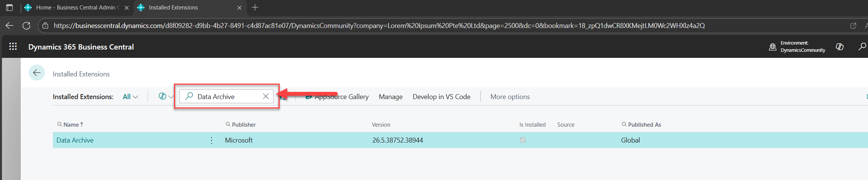The image size is (868, 180).
Task: Open the browser tab actions menu icon
Action: point(9,8)
